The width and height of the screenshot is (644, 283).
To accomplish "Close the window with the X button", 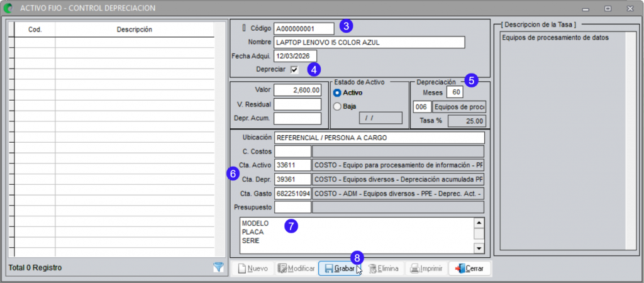I will coord(630,8).
